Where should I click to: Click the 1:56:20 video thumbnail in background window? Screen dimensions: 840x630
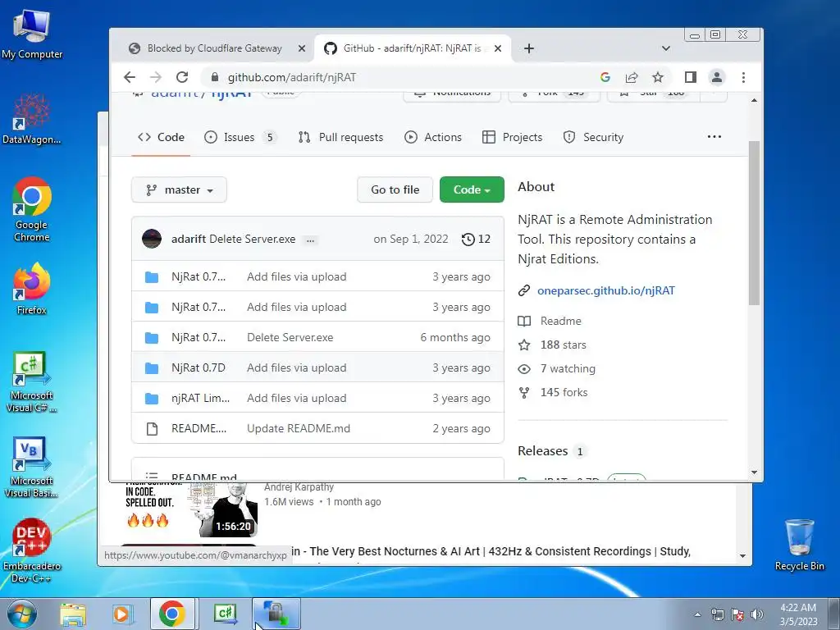[x=190, y=510]
